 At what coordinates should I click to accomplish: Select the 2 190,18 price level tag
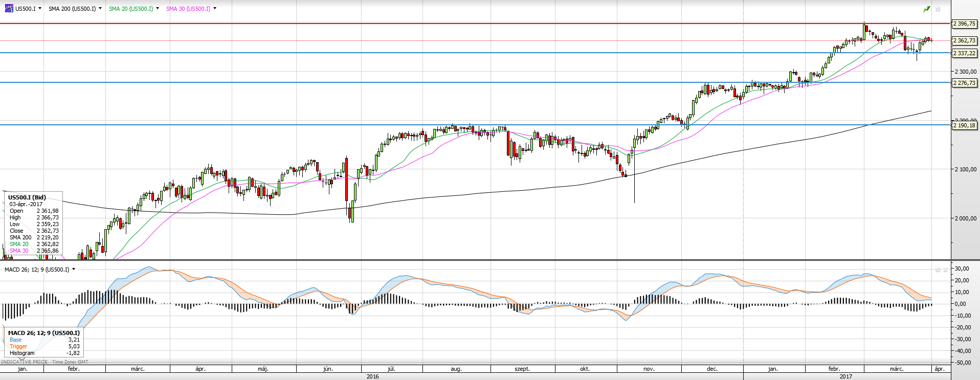pos(964,125)
